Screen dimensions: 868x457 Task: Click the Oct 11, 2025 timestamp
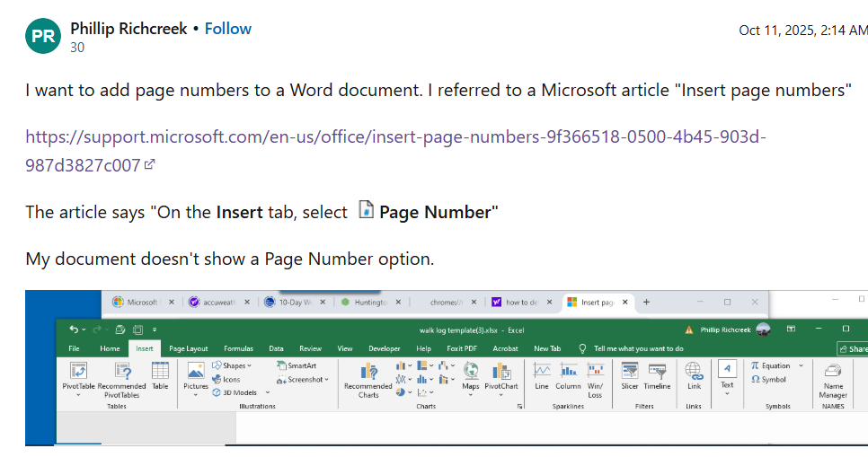(802, 31)
